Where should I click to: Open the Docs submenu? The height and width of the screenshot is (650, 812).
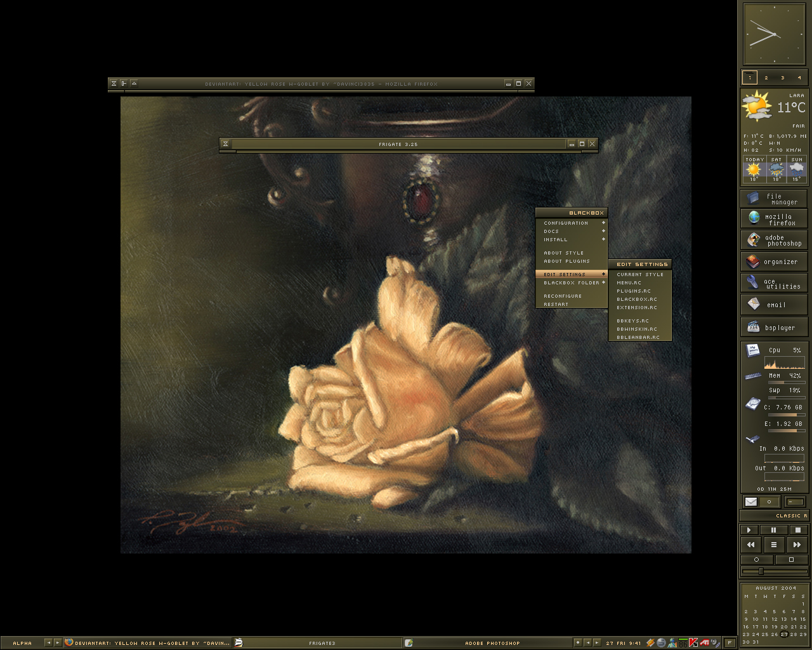(x=572, y=231)
